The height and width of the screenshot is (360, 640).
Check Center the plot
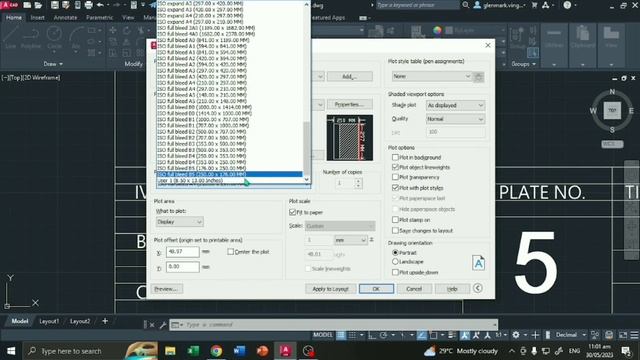pos(231,252)
